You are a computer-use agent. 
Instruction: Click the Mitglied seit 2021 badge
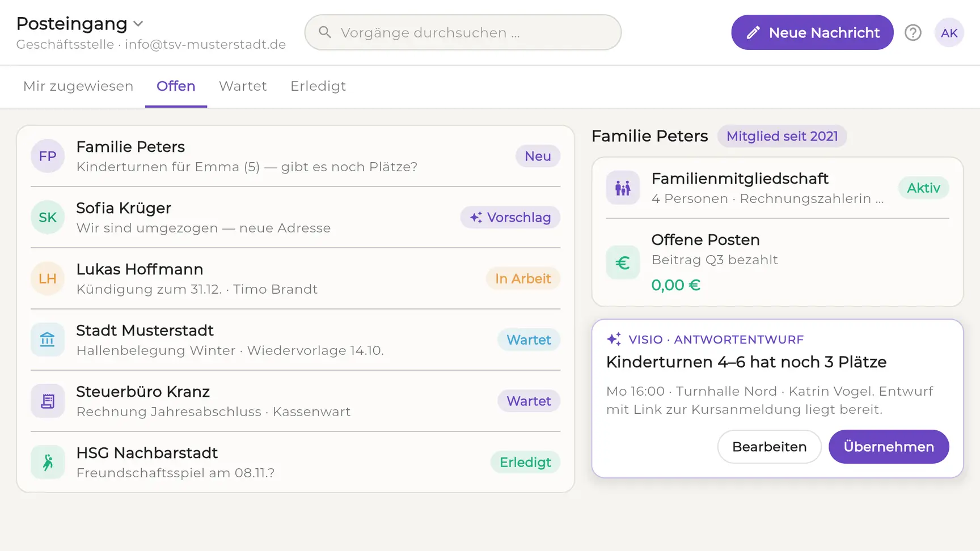782,136
